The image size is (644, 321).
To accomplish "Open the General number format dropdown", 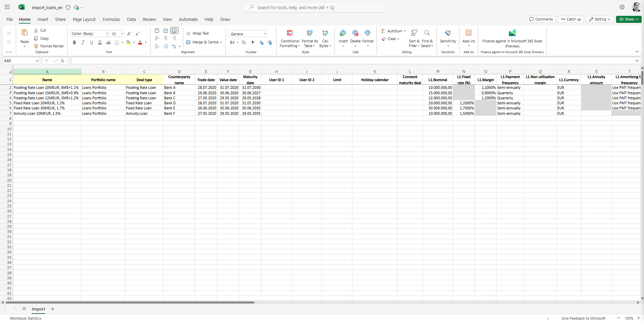I will point(264,34).
